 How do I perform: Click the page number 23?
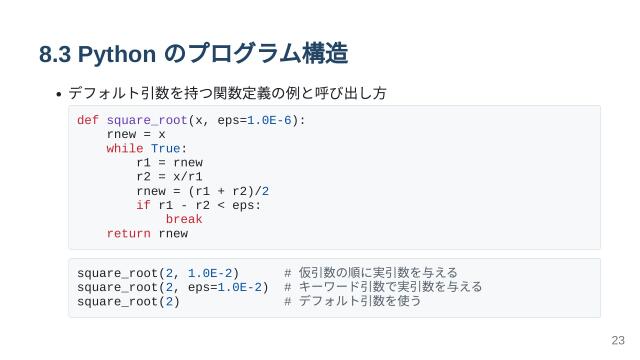pos(618,340)
